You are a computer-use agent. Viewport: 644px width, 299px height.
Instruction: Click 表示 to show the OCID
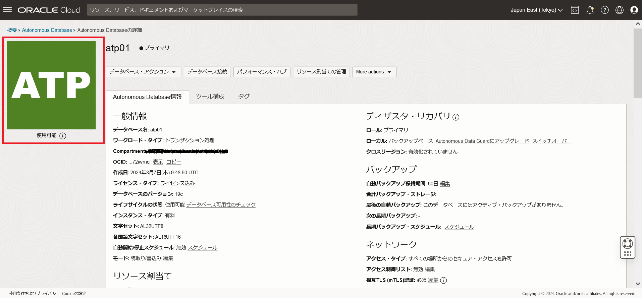158,162
